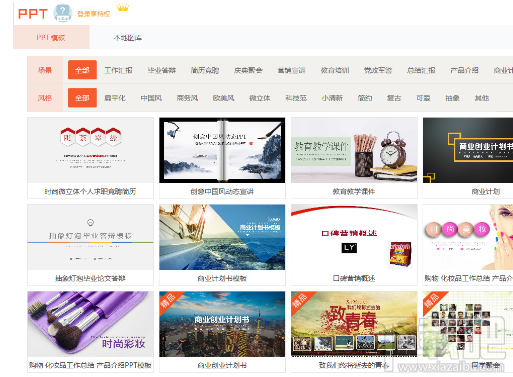Image resolution: width=513 pixels, height=377 pixels.
Task: Switch to the PPT模板 tab
Action: (51, 38)
